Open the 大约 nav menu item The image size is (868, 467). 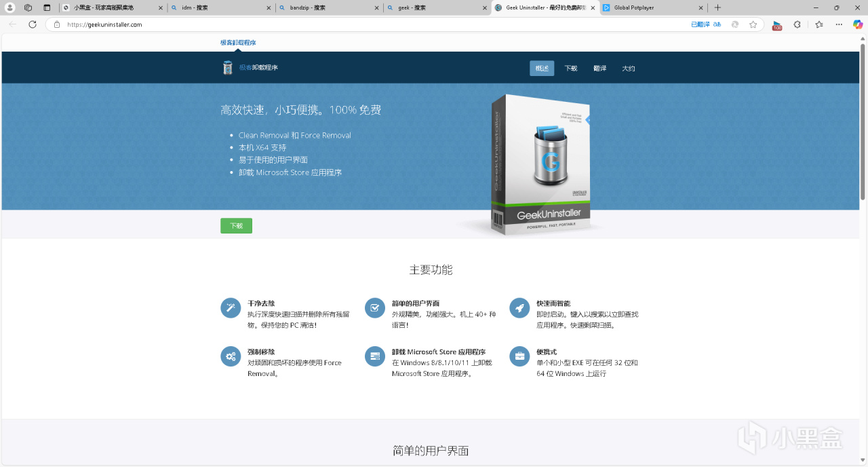[629, 68]
